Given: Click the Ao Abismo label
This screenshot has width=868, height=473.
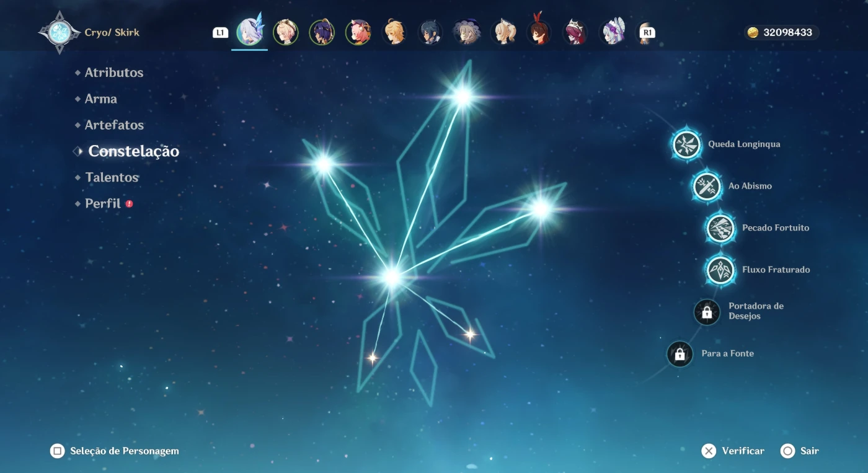Looking at the screenshot, I should 750,186.
